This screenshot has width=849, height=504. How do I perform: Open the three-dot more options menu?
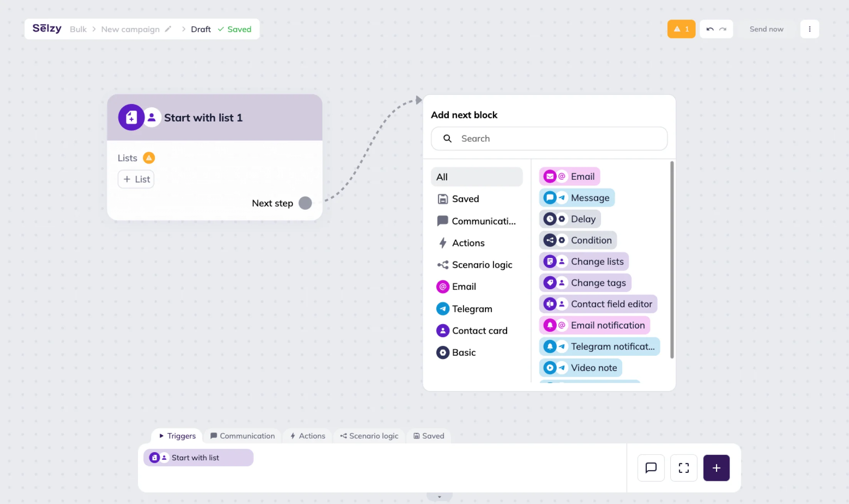pos(809,29)
